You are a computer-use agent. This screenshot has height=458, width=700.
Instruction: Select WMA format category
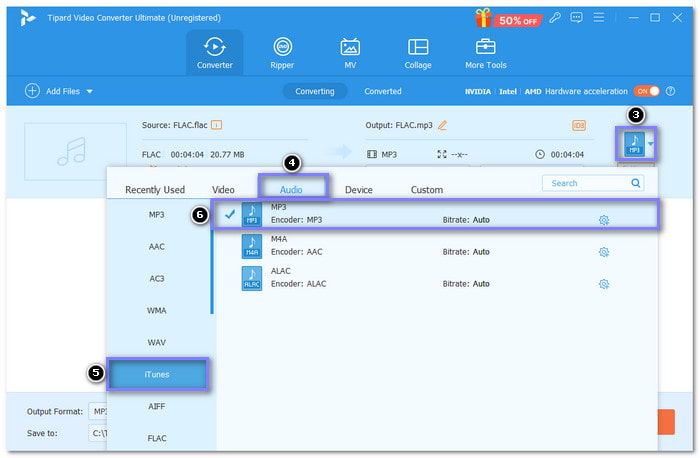(x=157, y=310)
